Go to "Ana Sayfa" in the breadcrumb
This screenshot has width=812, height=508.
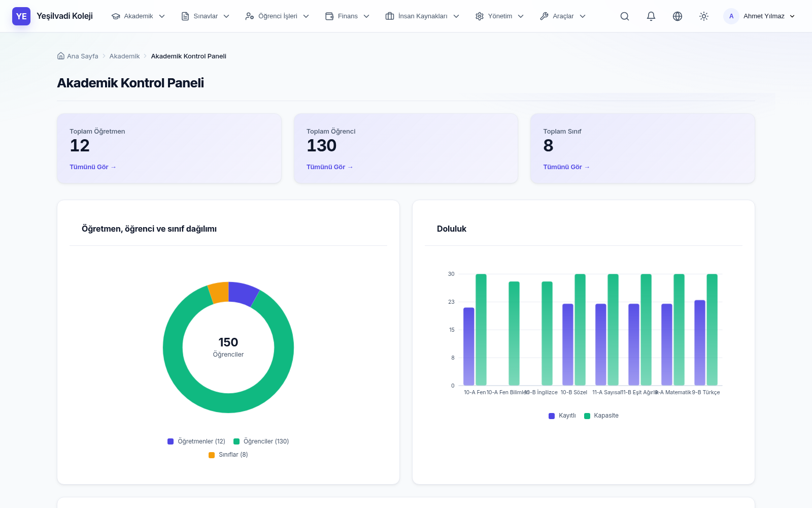coord(83,56)
